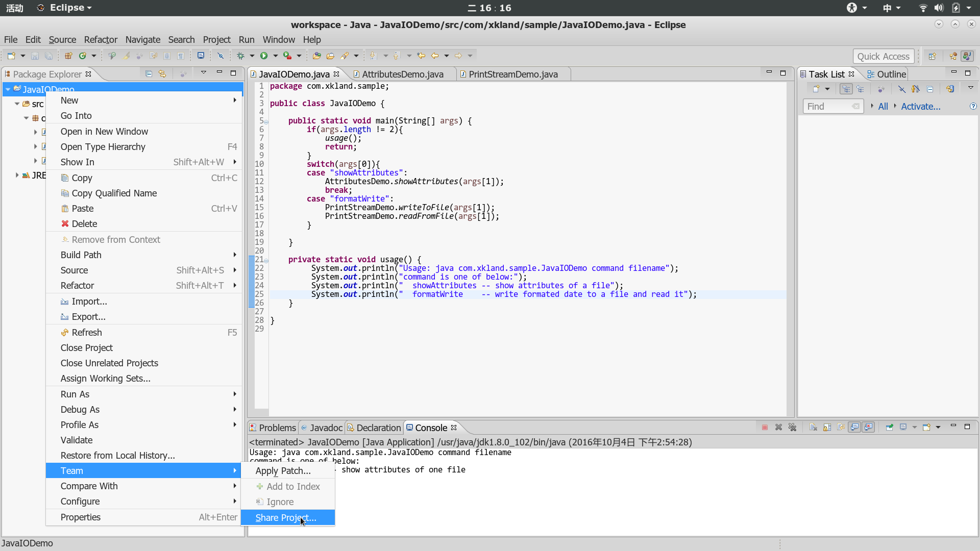The image size is (980, 551).
Task: Collapse the JavaIODemo project tree node
Action: click(8, 90)
